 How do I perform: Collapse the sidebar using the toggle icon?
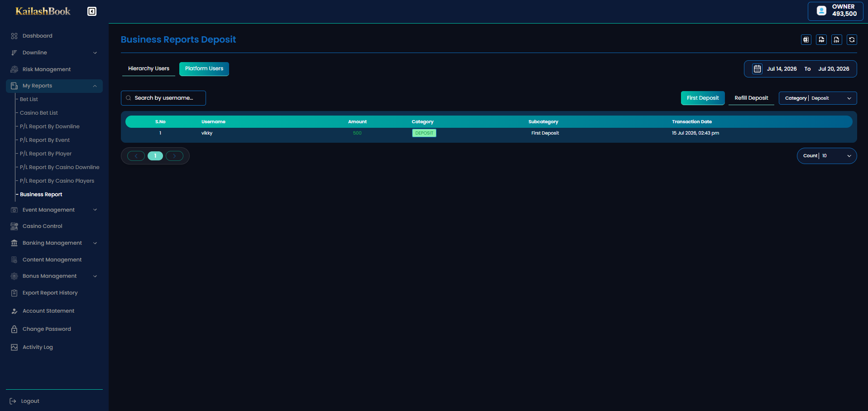click(x=92, y=11)
